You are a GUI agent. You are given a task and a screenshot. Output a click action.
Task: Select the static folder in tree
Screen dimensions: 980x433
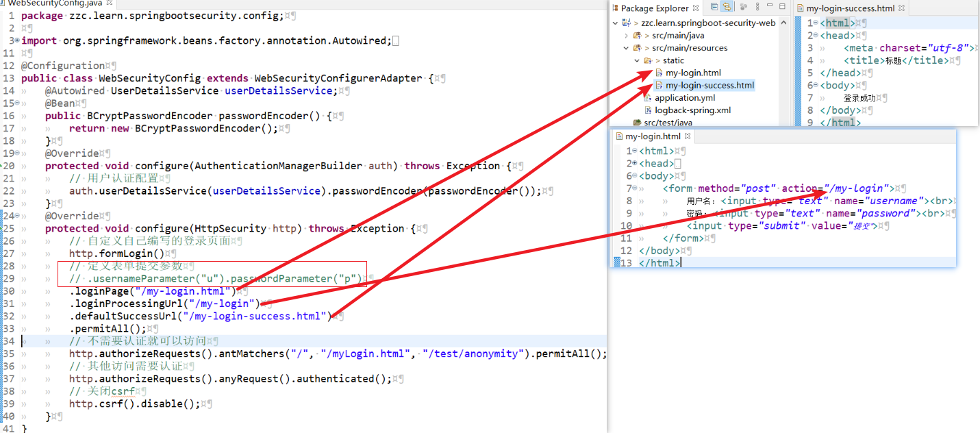(673, 60)
